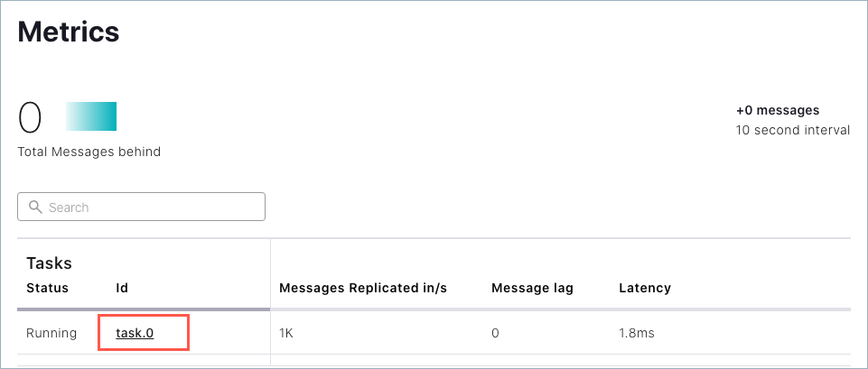This screenshot has height=369, width=868.
Task: Click the Tasks section heading
Action: [50, 263]
